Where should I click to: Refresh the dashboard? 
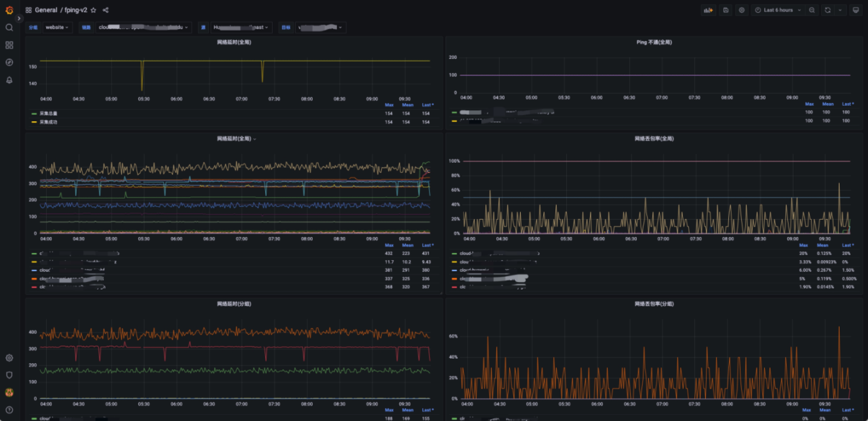[x=827, y=10]
